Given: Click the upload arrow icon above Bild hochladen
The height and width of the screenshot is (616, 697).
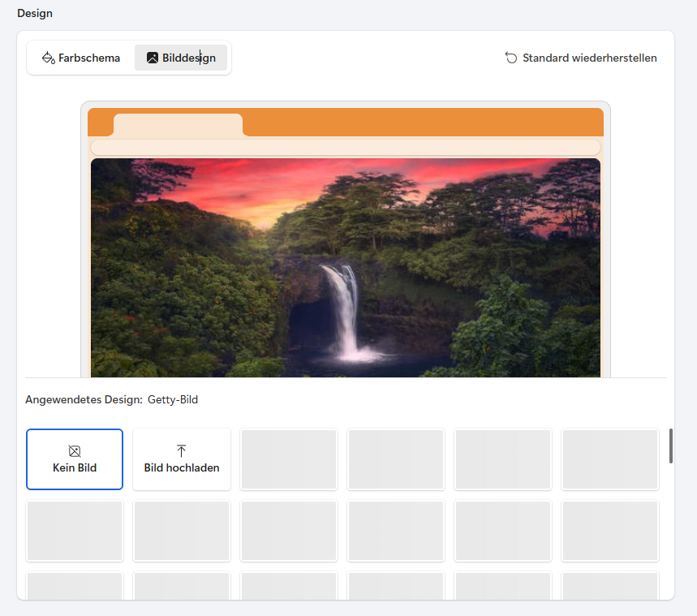Looking at the screenshot, I should (181, 450).
